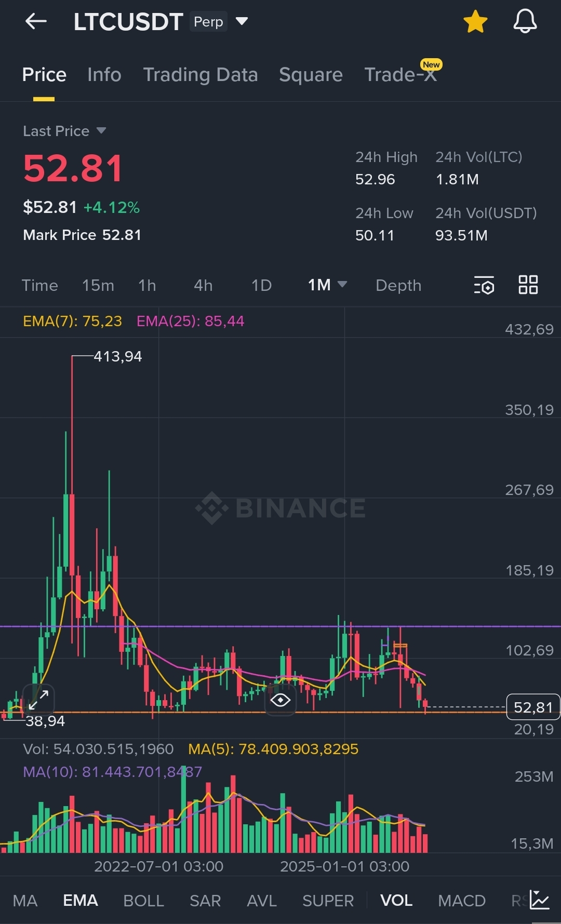
Task: Open the Trading Data tab
Action: 201,75
